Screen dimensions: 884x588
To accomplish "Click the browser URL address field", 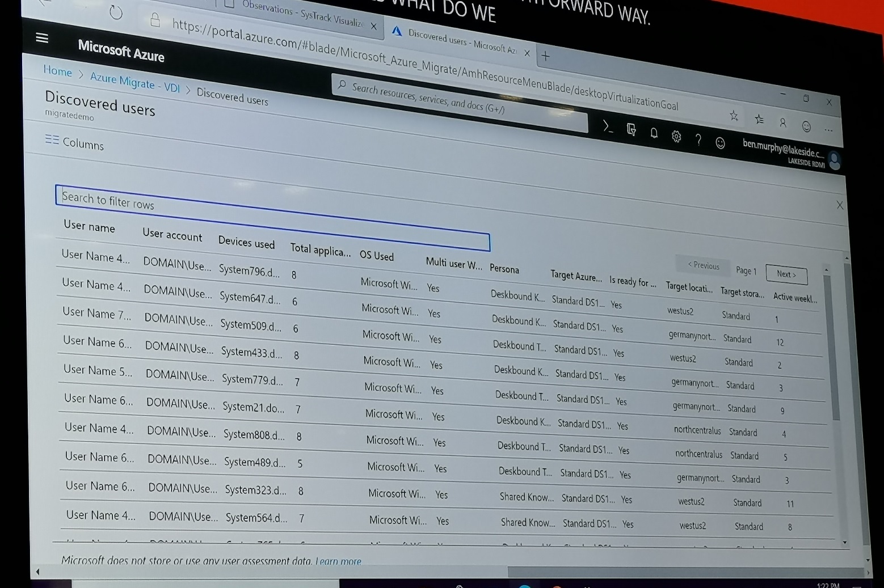I will [x=424, y=65].
